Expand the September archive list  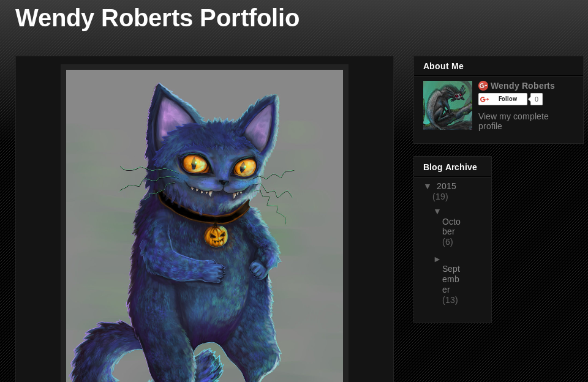[x=437, y=259]
